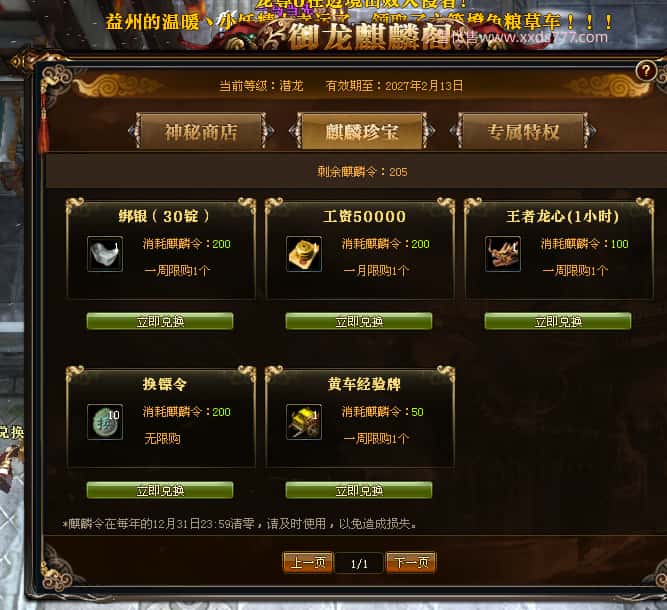667x610 pixels.
Task: Click 立即兑换 under 工资50000
Action: click(x=359, y=322)
